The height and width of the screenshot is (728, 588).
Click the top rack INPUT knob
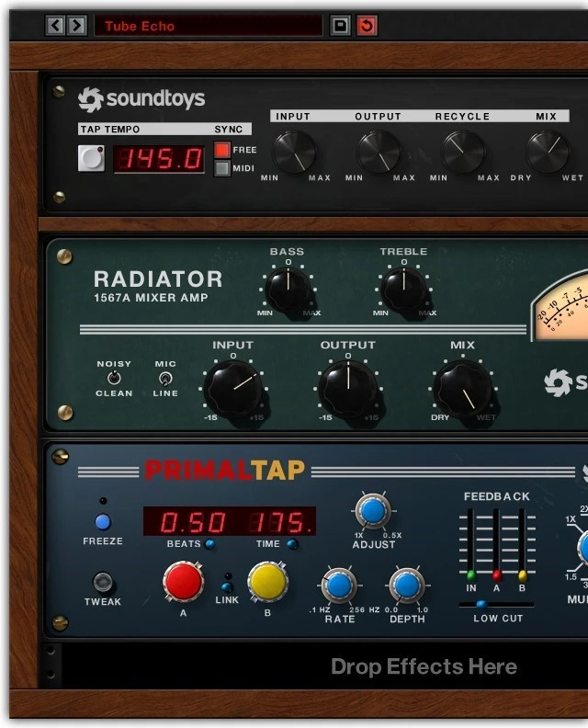point(294,153)
